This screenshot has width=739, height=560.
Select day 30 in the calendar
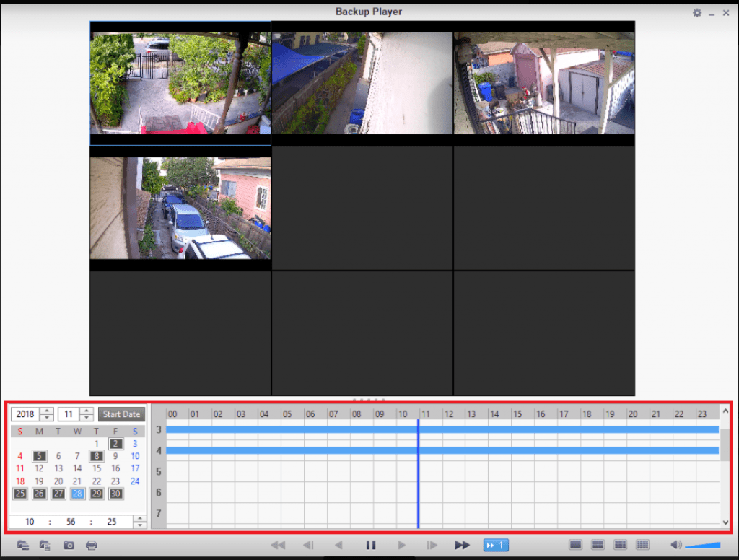[x=115, y=494]
